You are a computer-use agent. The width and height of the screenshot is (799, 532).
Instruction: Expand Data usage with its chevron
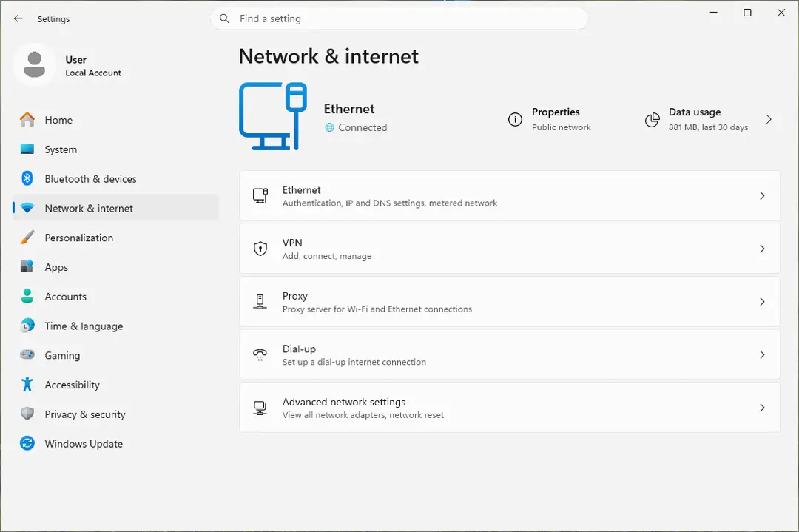coord(769,119)
